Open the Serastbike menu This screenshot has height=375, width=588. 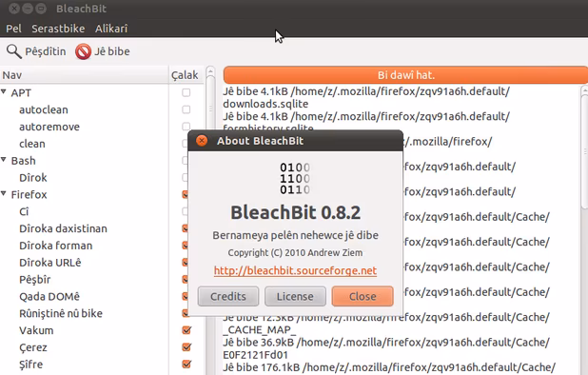58,29
